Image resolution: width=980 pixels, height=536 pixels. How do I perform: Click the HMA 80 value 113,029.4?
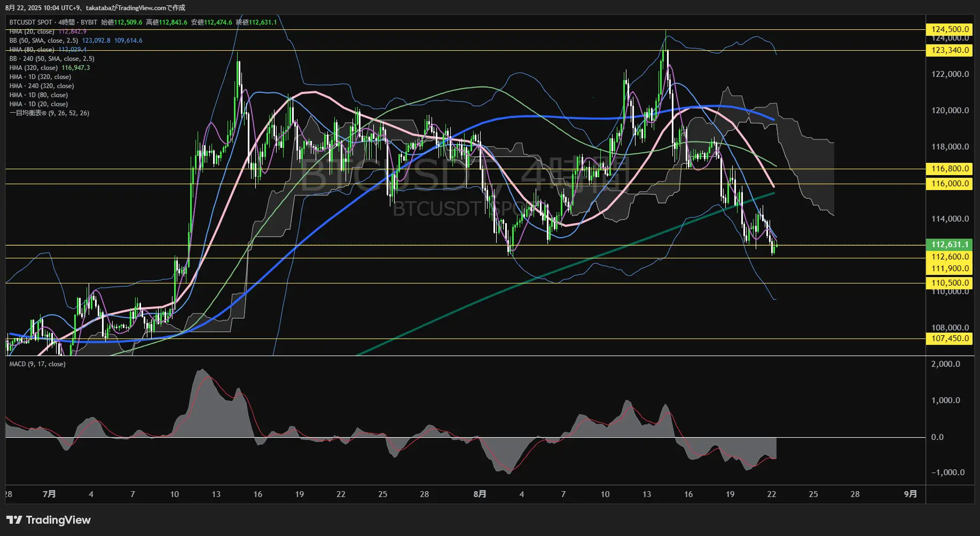(x=73, y=50)
